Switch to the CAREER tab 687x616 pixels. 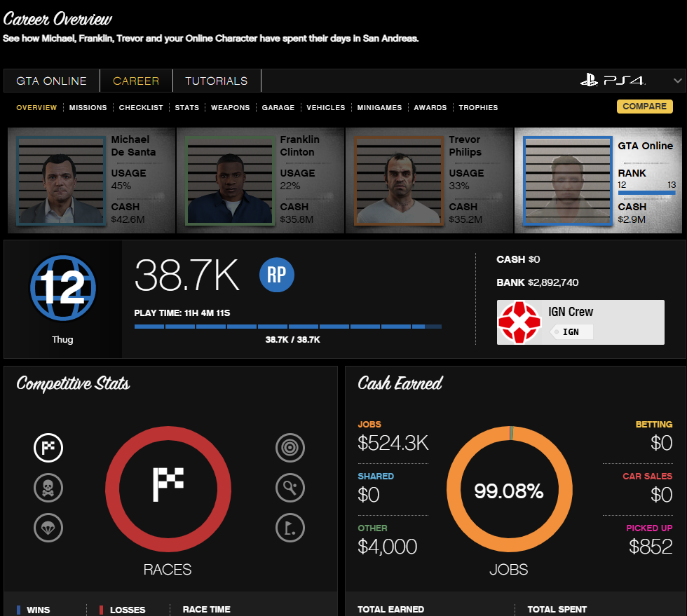coord(136,81)
